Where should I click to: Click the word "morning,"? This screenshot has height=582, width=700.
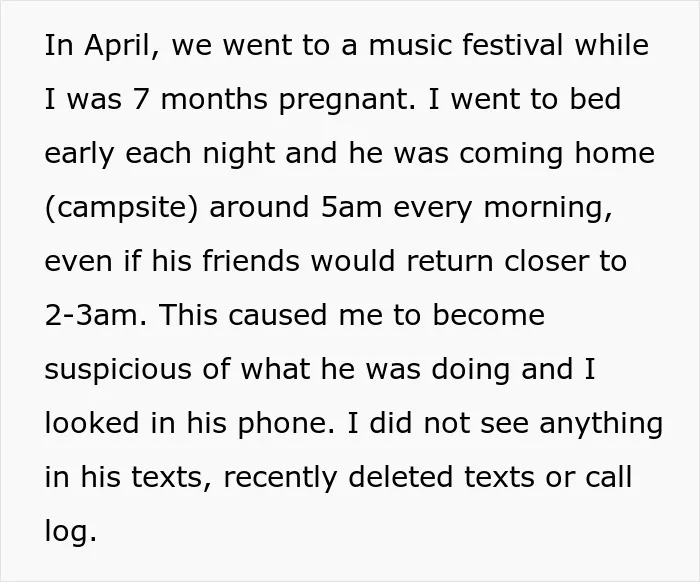point(548,209)
